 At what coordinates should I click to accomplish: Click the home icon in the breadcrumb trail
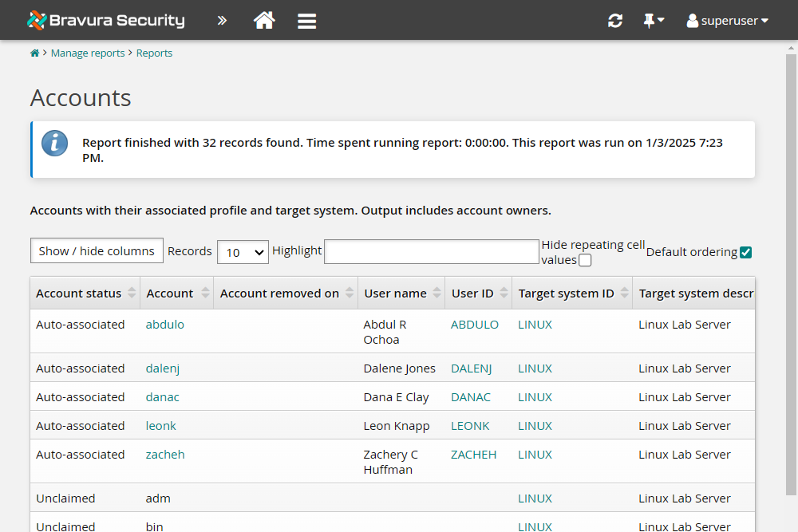point(34,52)
